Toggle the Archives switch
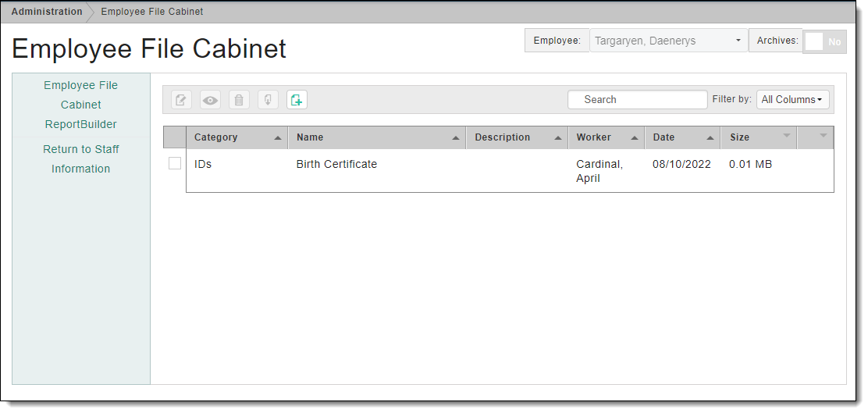The height and width of the screenshot is (413, 868). coord(824,41)
